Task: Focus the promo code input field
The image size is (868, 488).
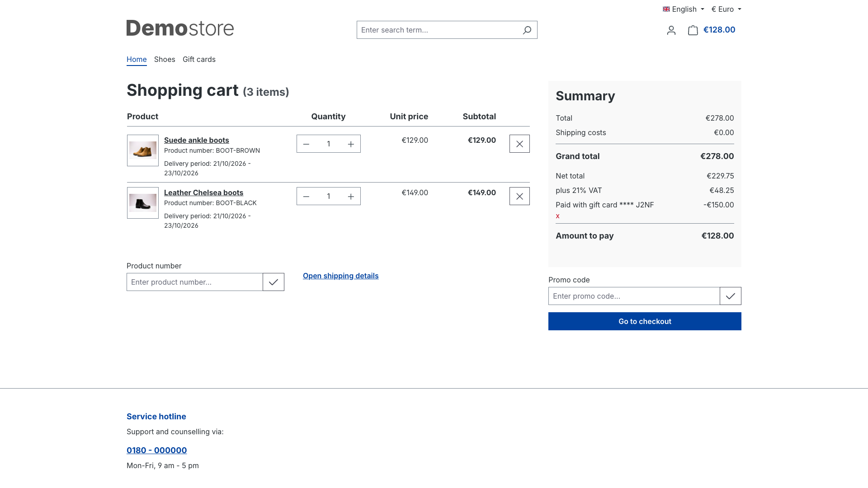Action: click(634, 296)
